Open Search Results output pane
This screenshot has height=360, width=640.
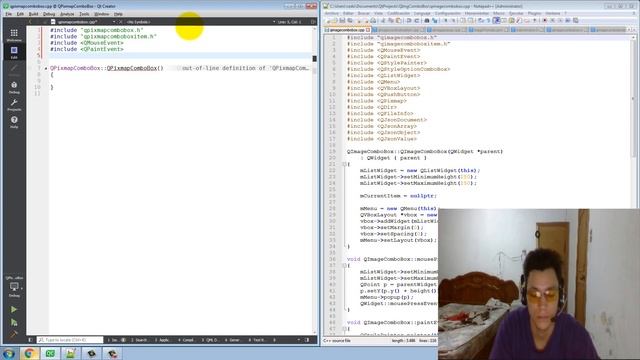pos(140,340)
